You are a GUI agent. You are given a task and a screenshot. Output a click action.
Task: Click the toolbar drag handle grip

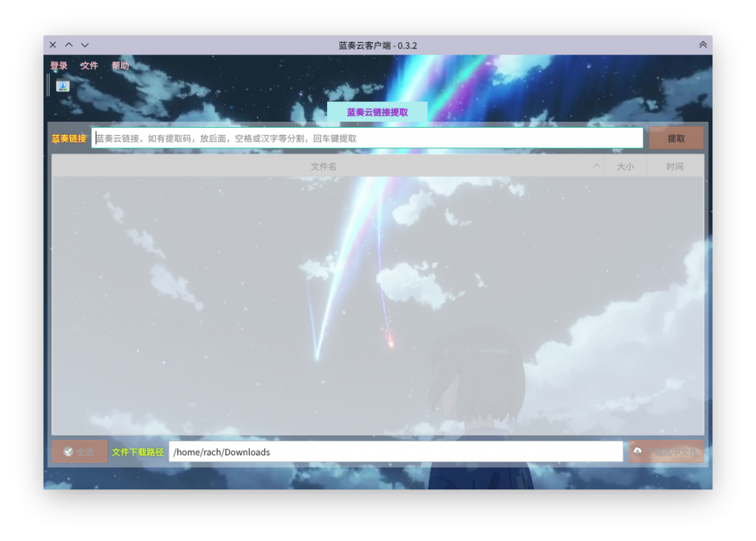(49, 86)
